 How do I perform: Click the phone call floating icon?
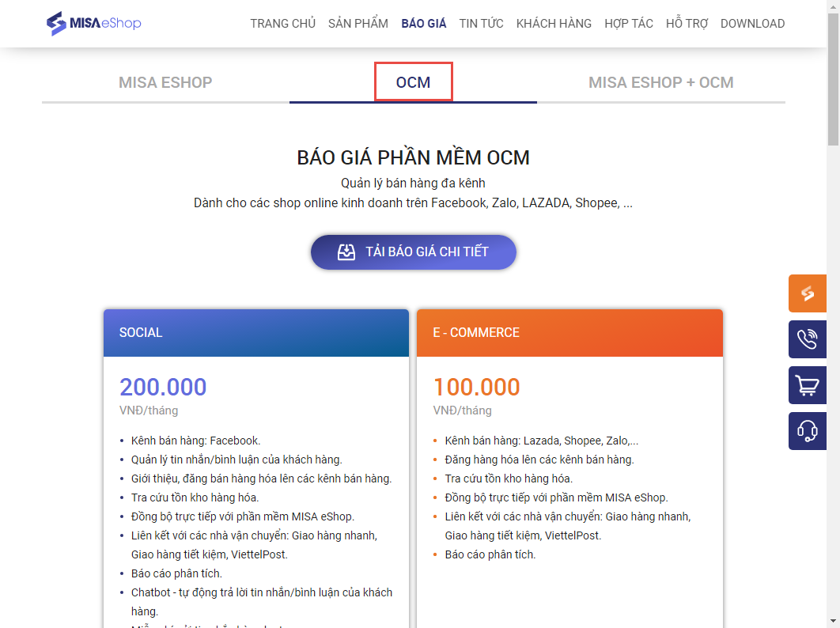point(808,339)
